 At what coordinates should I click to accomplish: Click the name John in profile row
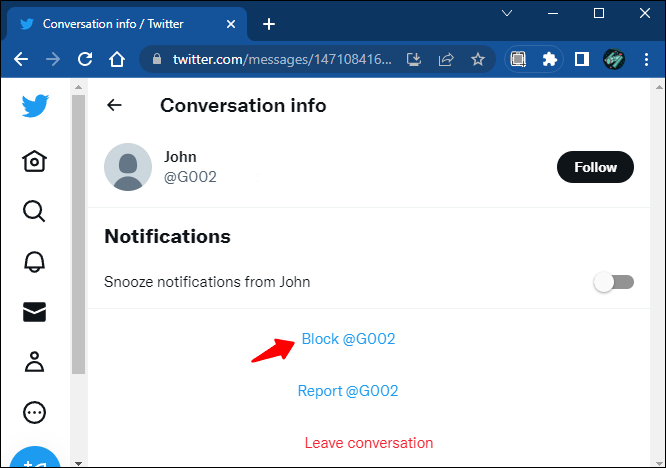pos(180,157)
